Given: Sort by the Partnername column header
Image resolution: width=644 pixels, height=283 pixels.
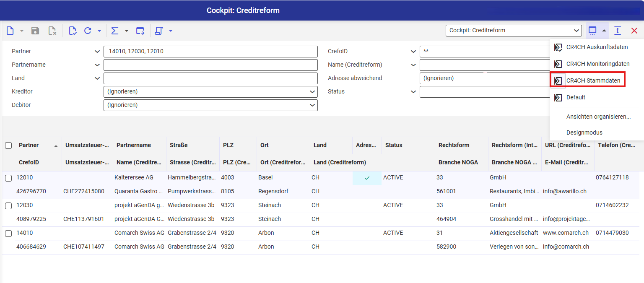Looking at the screenshot, I should (133, 145).
